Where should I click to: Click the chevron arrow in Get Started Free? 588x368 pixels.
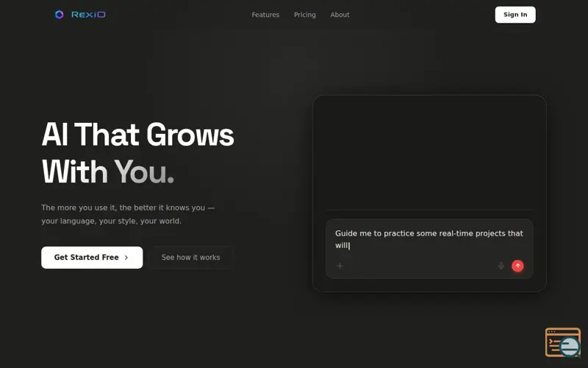(126, 258)
